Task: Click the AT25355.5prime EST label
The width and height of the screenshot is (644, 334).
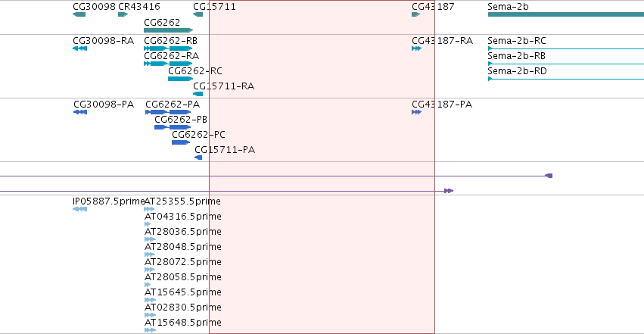Action: coord(183,201)
